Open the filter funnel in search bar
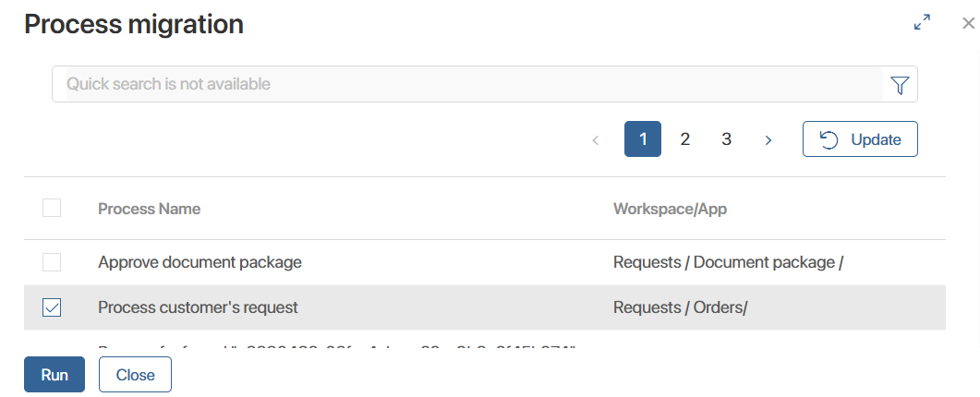The image size is (980, 397). click(900, 85)
